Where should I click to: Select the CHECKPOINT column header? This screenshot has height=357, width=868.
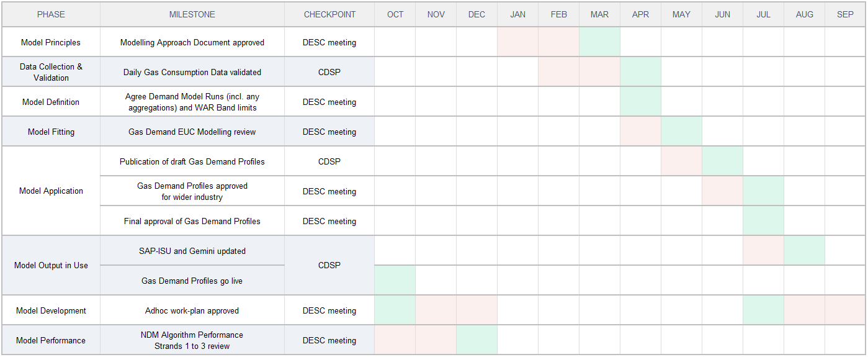click(329, 14)
